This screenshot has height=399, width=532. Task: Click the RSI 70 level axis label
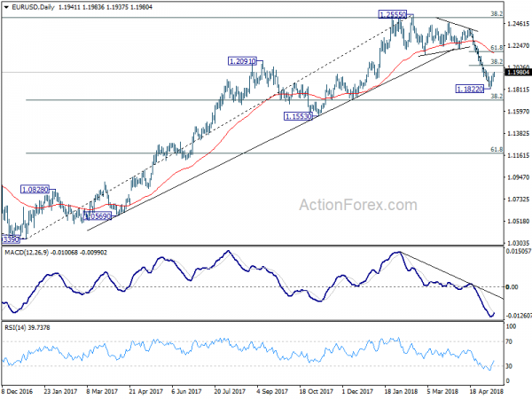[509, 341]
